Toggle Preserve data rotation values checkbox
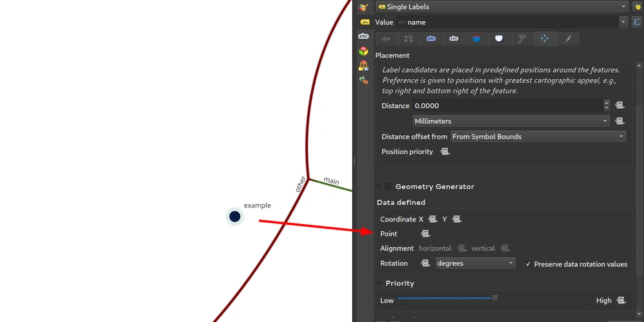Viewport: 644px width, 322px height. (x=528, y=264)
